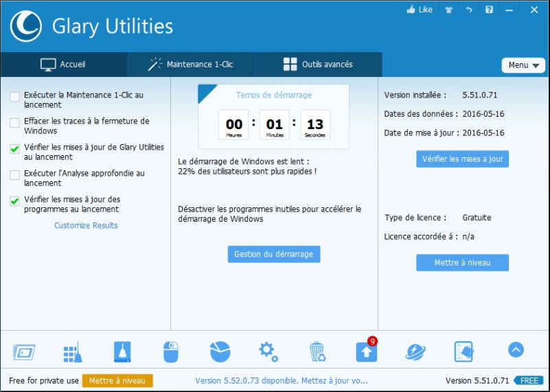Click the orange Mettre à niveau button
This screenshot has height=392, width=550.
tap(117, 381)
